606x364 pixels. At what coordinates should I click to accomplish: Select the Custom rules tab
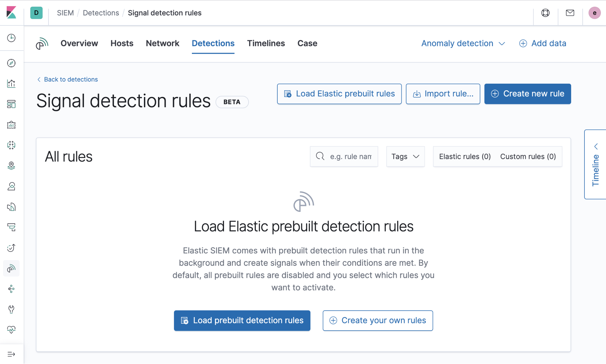(528, 156)
